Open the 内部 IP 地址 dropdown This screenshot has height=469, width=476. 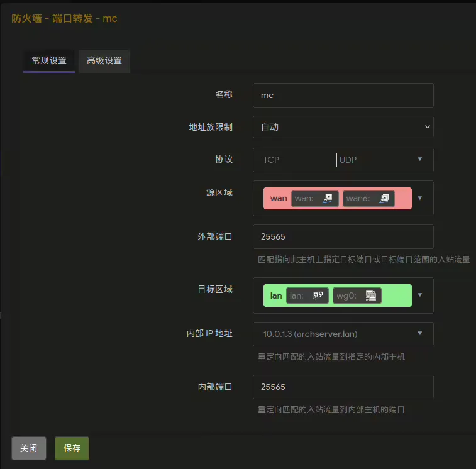click(x=343, y=334)
